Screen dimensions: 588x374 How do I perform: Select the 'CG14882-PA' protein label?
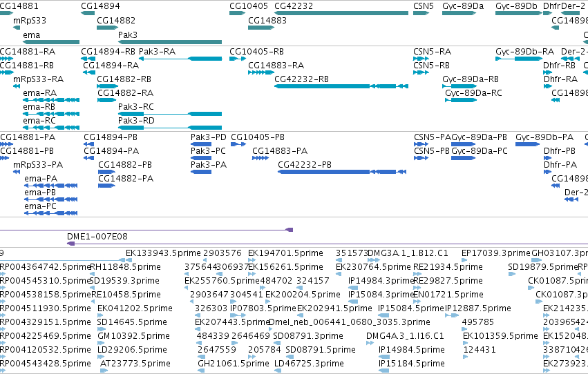126,179
